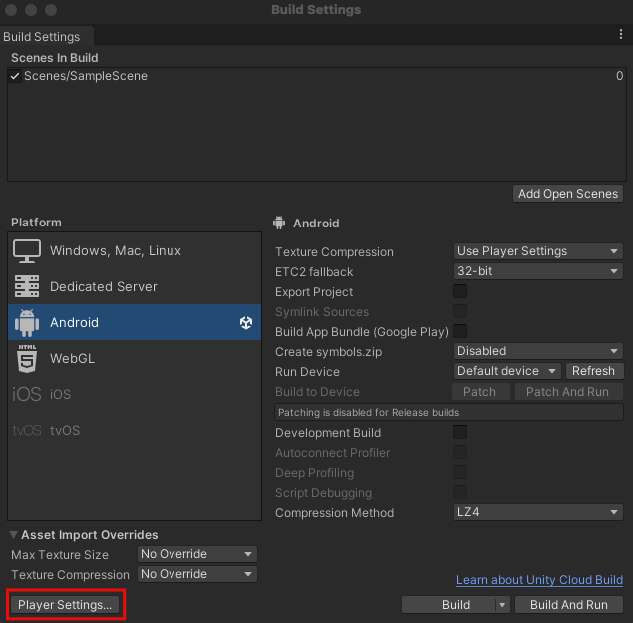Click the Patching is disabled for Release builds message
Screen dimensions: 633x623
pos(449,412)
